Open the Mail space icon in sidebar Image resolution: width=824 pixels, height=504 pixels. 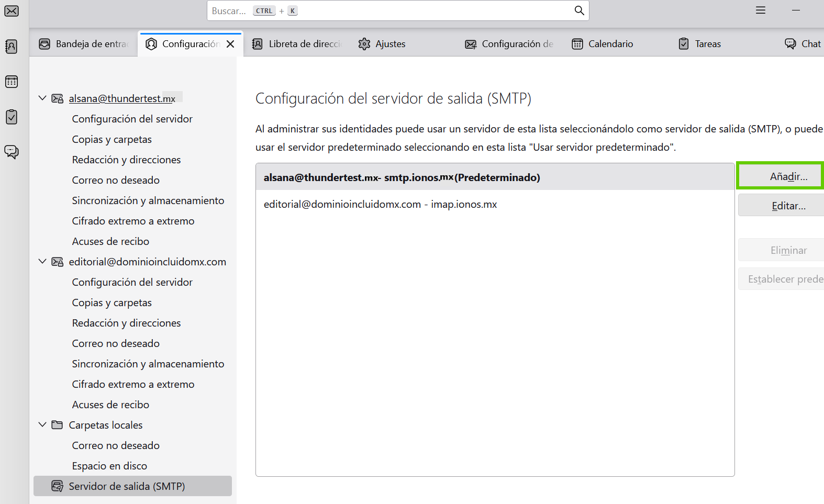click(12, 11)
